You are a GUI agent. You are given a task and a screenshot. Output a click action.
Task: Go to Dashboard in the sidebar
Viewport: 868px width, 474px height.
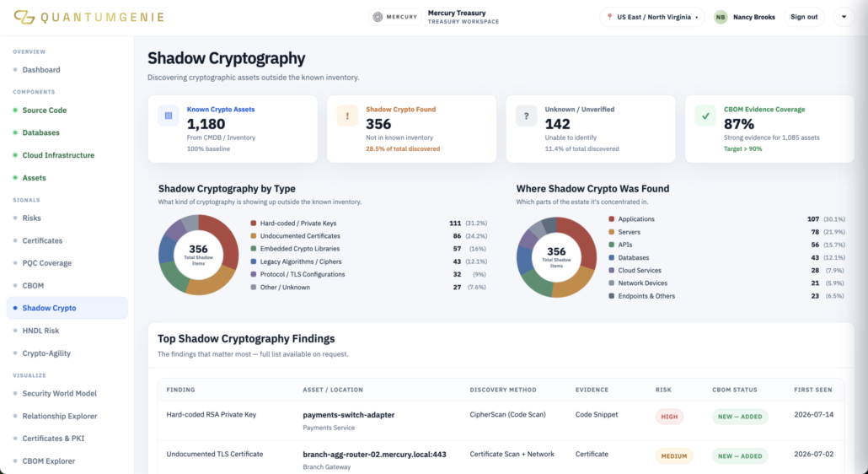(x=41, y=70)
